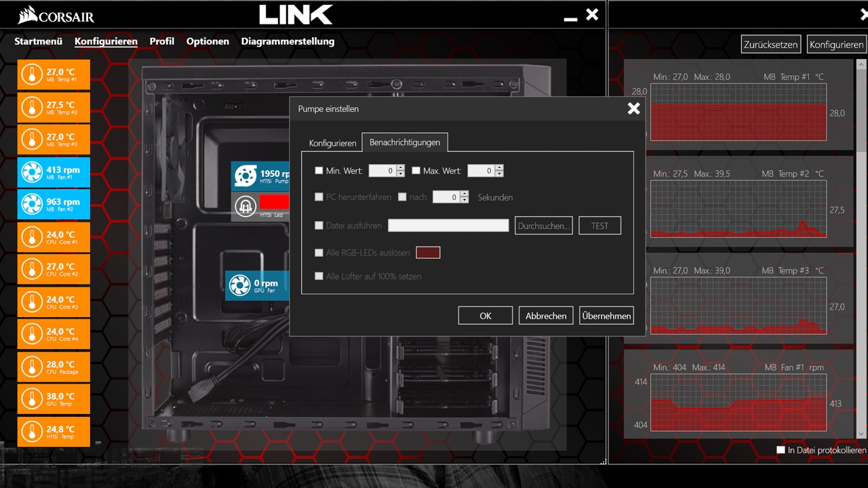
Task: Decrease the Max. Wert spinner value
Action: [x=499, y=174]
